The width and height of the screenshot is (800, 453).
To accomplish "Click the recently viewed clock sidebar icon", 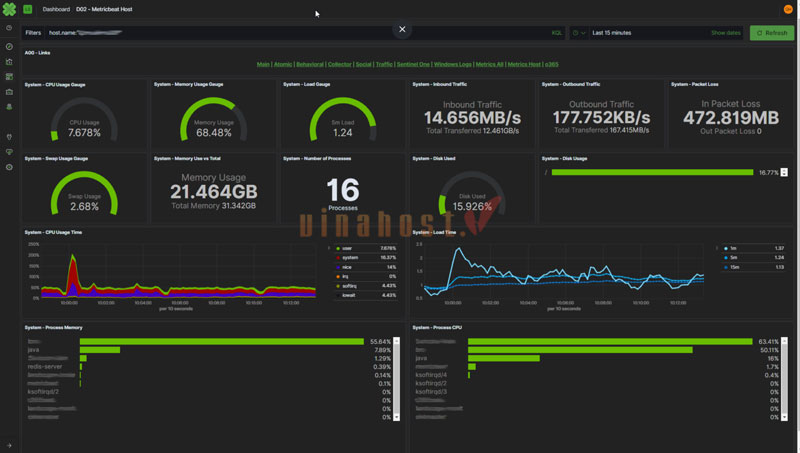I will coord(9,28).
